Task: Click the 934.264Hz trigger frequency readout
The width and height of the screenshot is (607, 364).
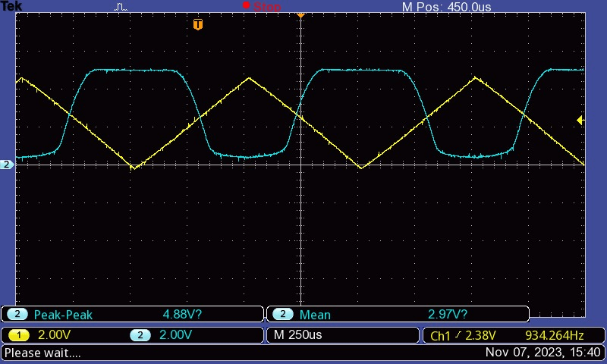Action: (x=554, y=335)
